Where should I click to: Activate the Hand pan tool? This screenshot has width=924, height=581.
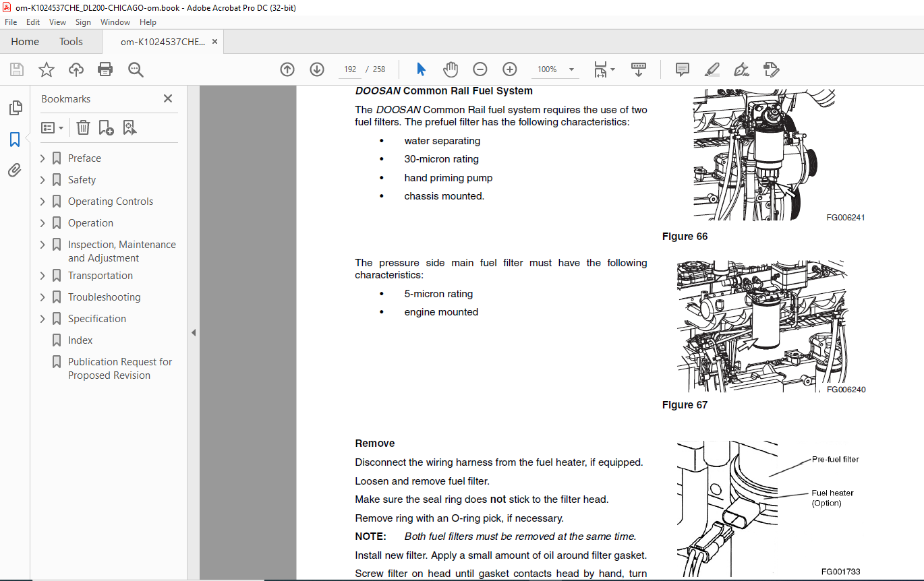451,69
